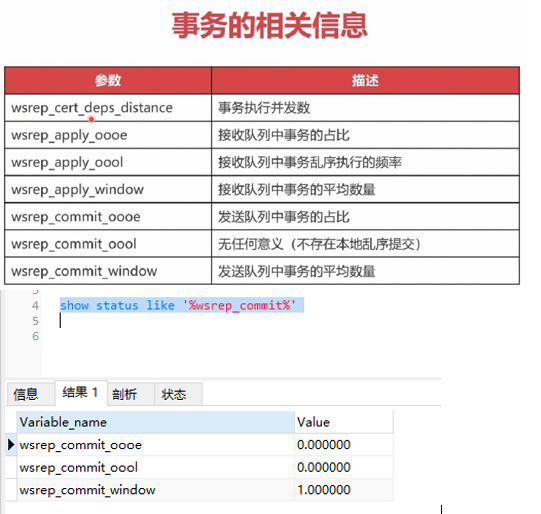Viewport: 541px width, 514px height.
Task: Click line number 4 in the gutter
Action: tap(36, 306)
